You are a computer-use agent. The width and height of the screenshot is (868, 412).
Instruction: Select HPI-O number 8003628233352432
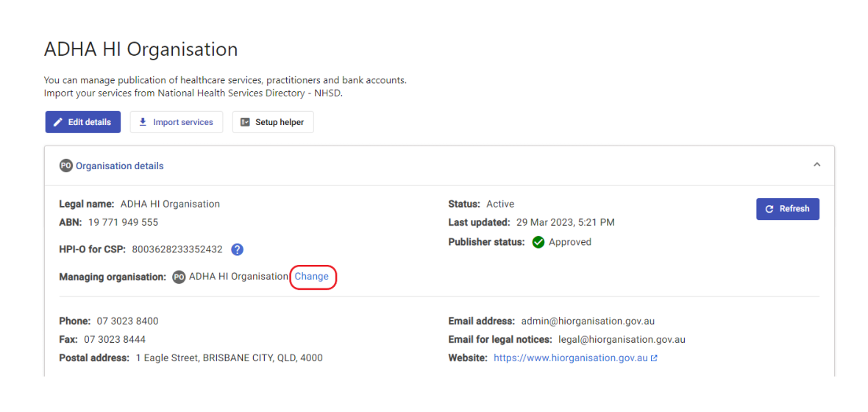tap(177, 249)
